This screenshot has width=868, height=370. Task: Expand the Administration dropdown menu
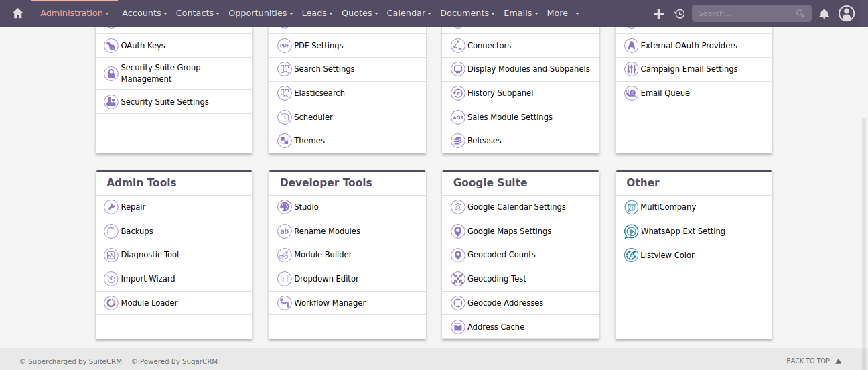(74, 13)
